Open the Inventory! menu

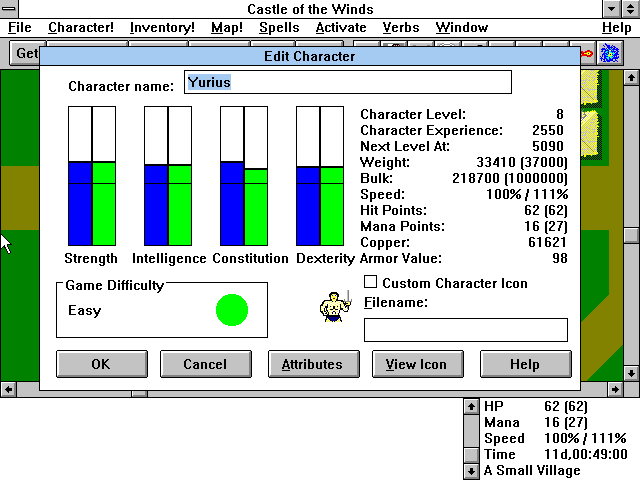pyautogui.click(x=162, y=28)
